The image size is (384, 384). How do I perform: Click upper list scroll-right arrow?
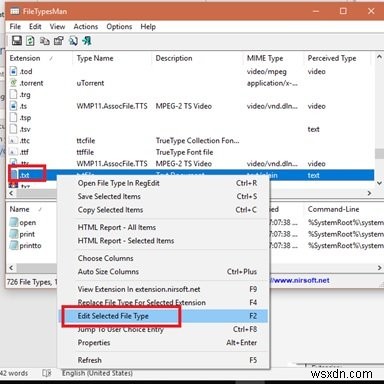369,193
